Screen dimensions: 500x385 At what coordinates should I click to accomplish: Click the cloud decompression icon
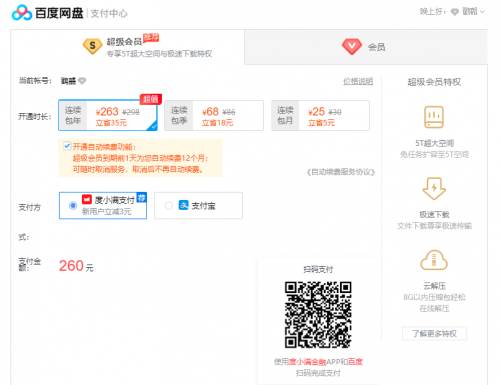[434, 260]
